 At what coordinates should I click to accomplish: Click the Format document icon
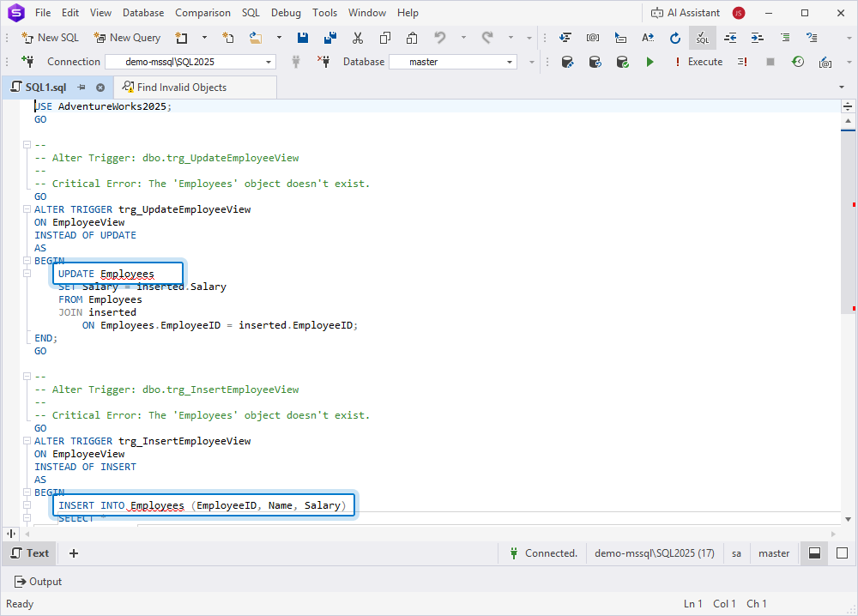(565, 38)
